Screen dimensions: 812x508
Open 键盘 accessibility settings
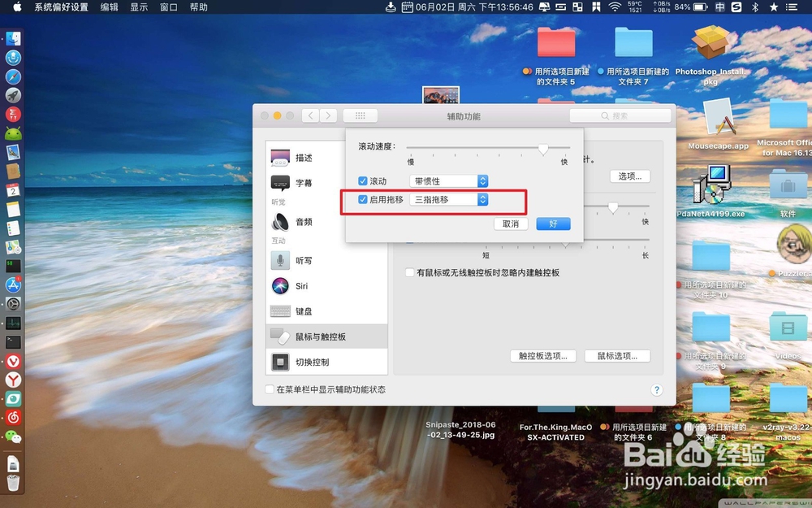304,312
